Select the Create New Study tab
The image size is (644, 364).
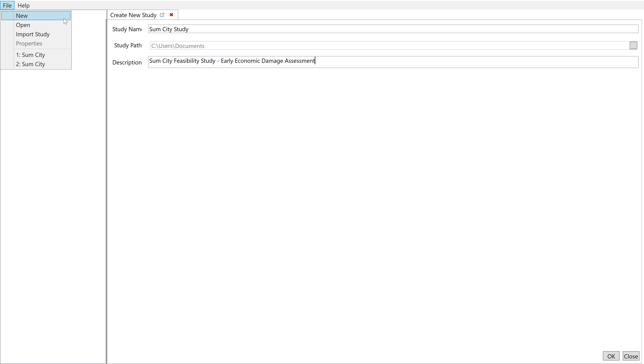(x=133, y=15)
